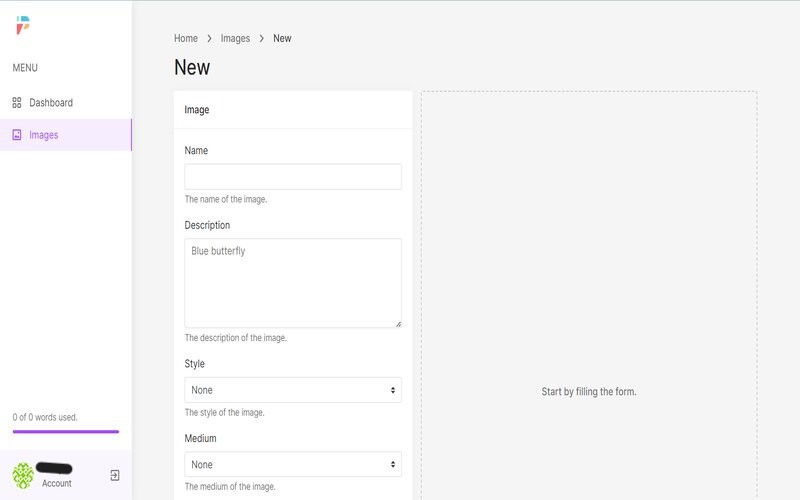The width and height of the screenshot is (800, 500).
Task: Click the breadcrumb chevron before New
Action: tap(261, 38)
